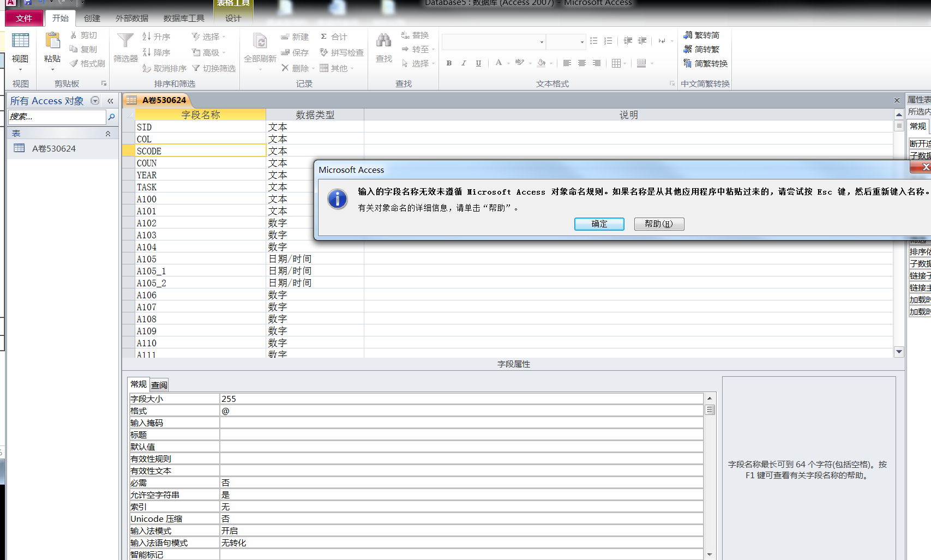Open the font size combo box
931x560 pixels.
(x=566, y=41)
